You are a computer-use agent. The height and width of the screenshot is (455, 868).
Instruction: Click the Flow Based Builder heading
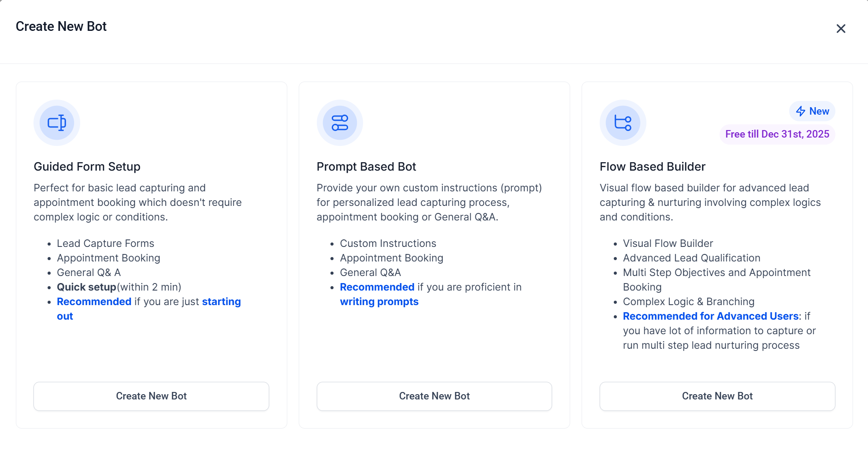click(652, 167)
